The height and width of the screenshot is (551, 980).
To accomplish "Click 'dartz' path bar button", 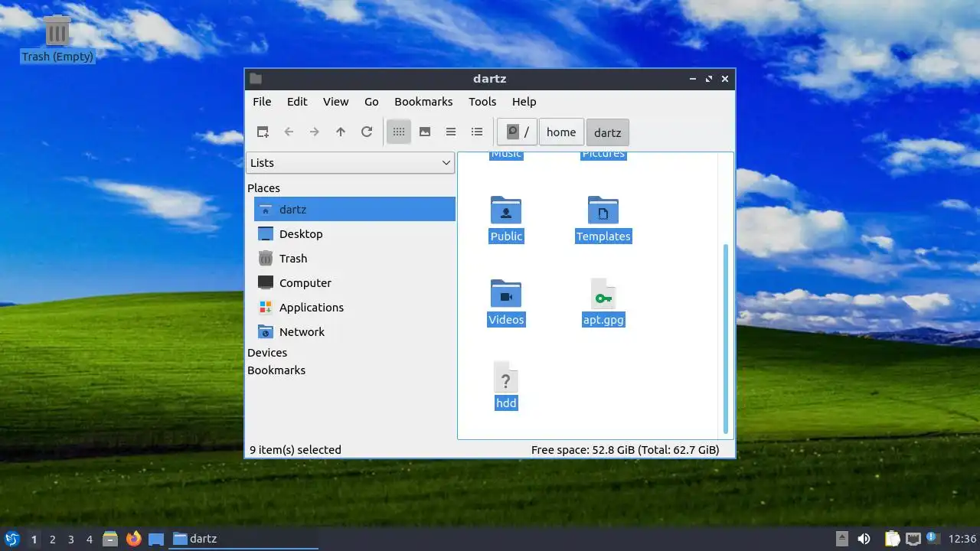I will point(608,132).
